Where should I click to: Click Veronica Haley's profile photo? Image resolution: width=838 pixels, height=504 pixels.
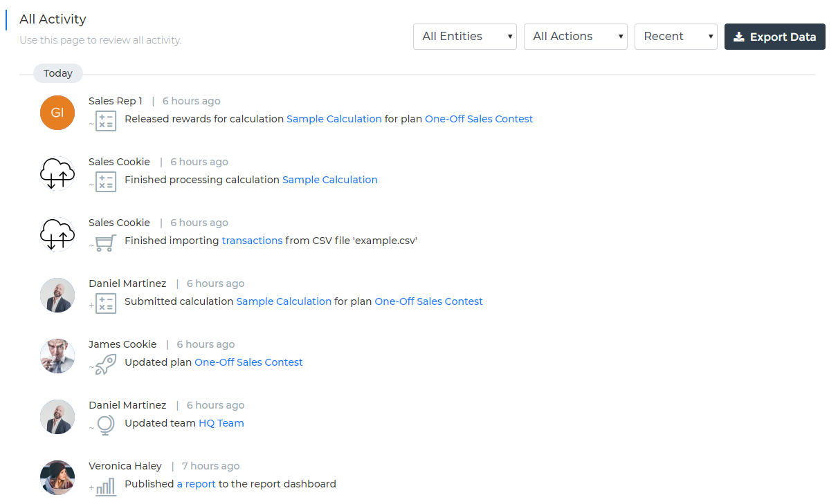57,478
